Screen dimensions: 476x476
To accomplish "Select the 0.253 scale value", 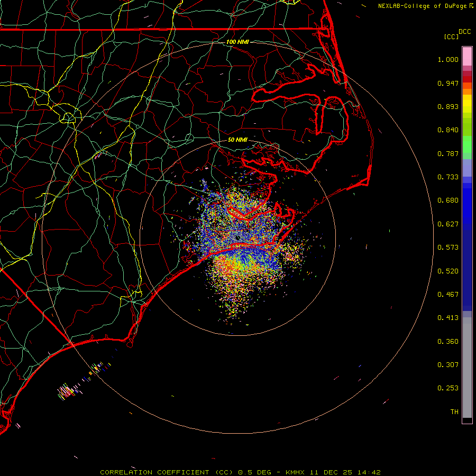I will pyautogui.click(x=448, y=388).
